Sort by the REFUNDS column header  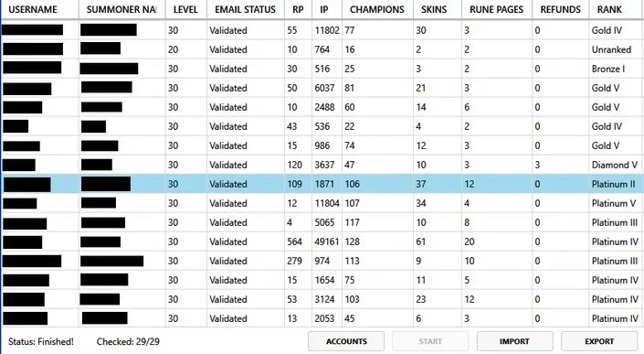click(x=560, y=9)
